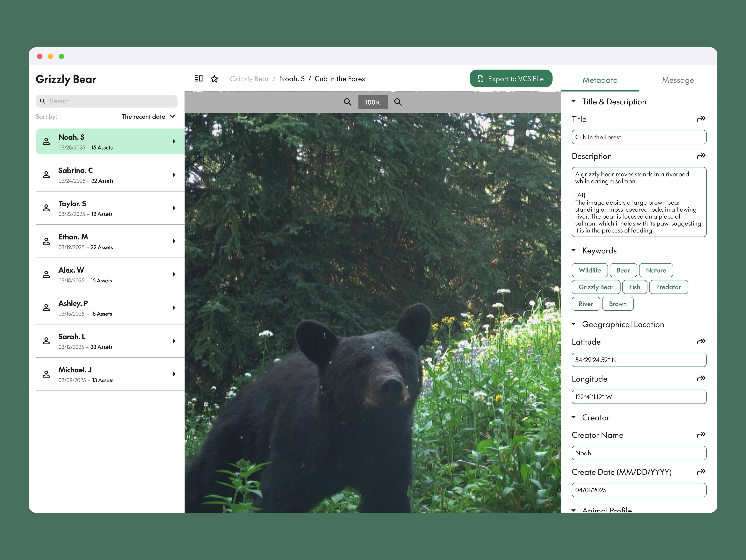Collapse the Geographical Location section
Viewport: 746px width, 560px height.
[x=574, y=324]
